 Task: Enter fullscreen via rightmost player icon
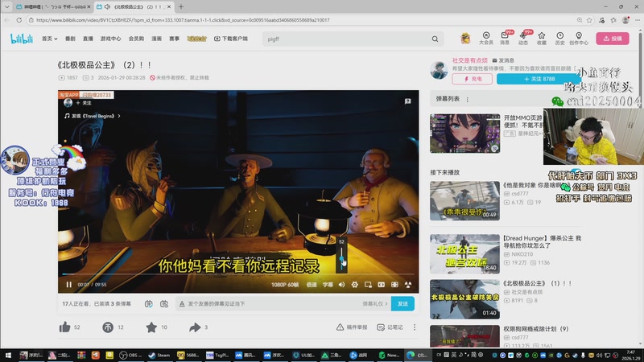408,285
